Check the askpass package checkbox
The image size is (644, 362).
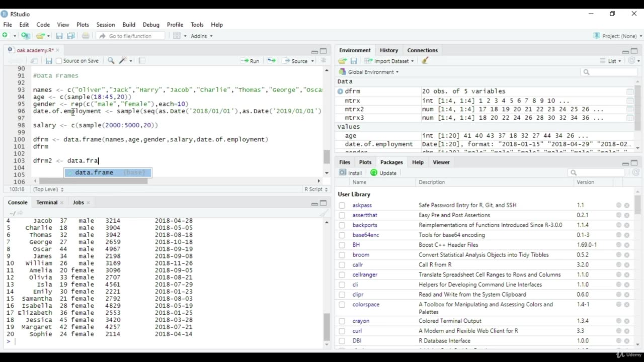tap(342, 205)
